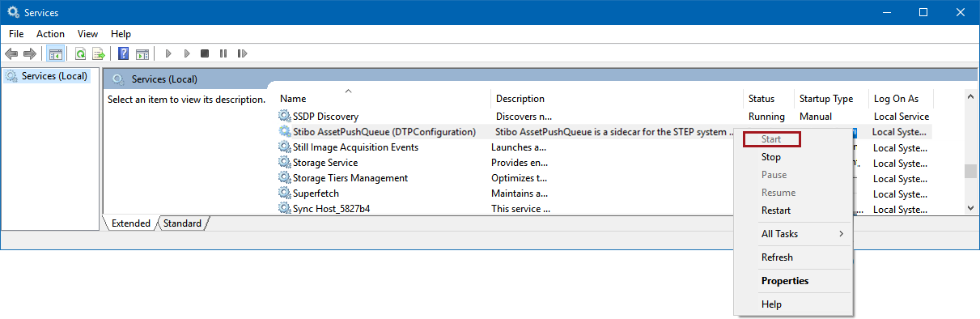Click the Back arrow toolbar icon
This screenshot has width=980, height=319.
(x=11, y=53)
